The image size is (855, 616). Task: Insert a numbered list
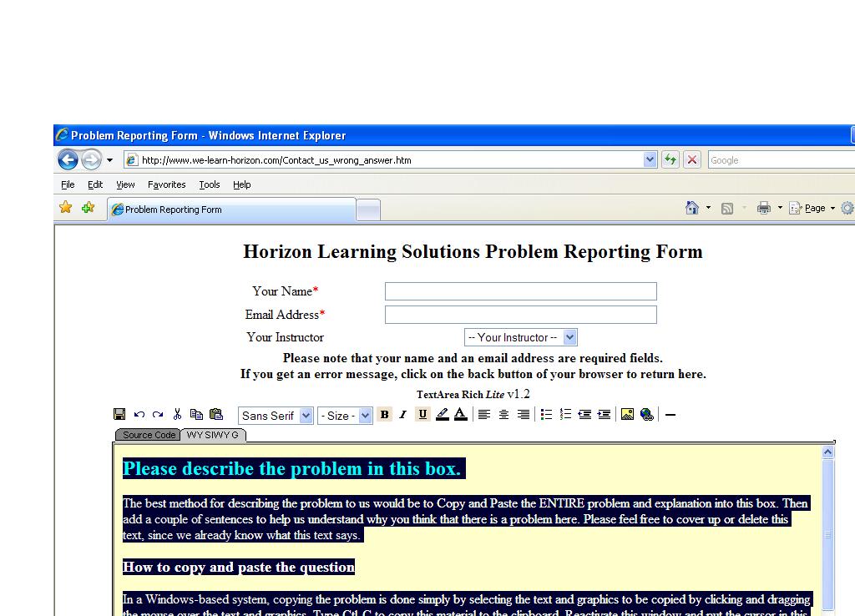[565, 414]
